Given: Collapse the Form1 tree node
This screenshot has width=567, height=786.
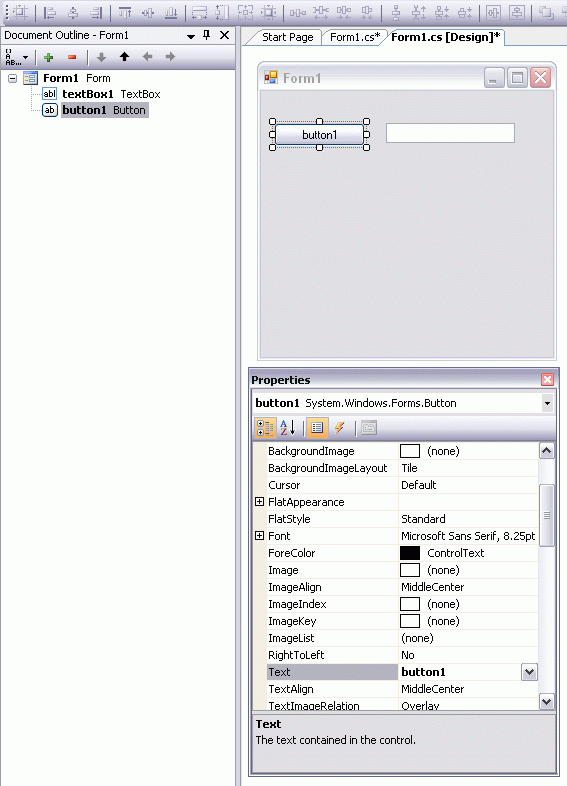Looking at the screenshot, I should (13, 78).
